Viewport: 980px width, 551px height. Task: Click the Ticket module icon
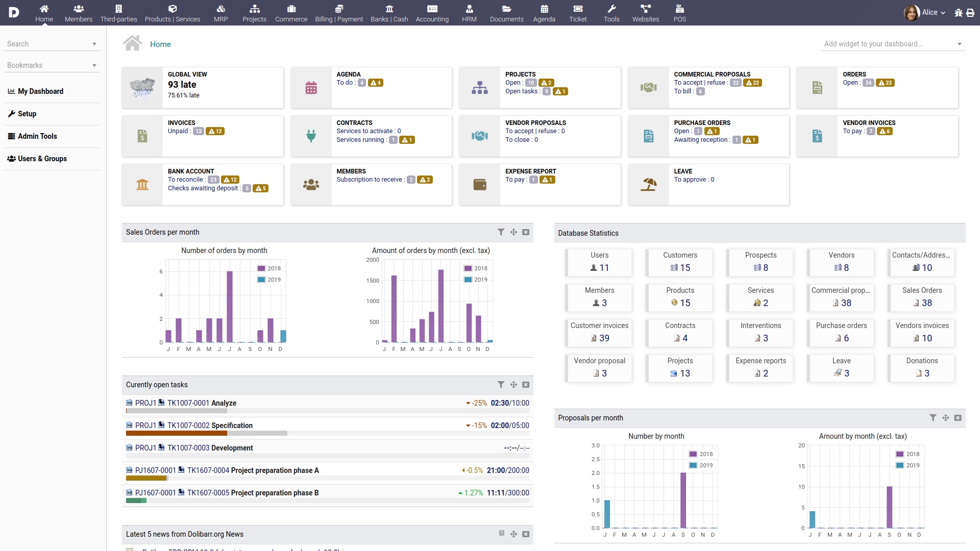577,9
